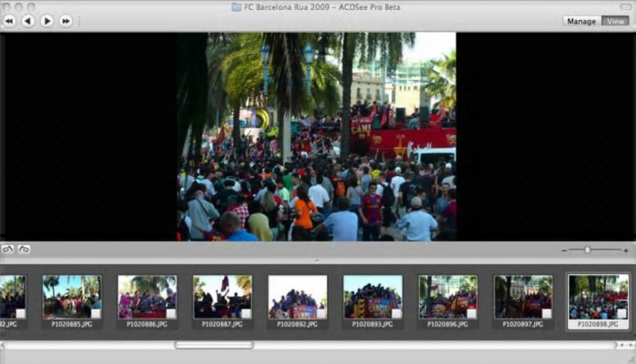Tick the checkbox on thumbnail P1020886.JPG
The height and width of the screenshot is (364, 636).
click(171, 314)
